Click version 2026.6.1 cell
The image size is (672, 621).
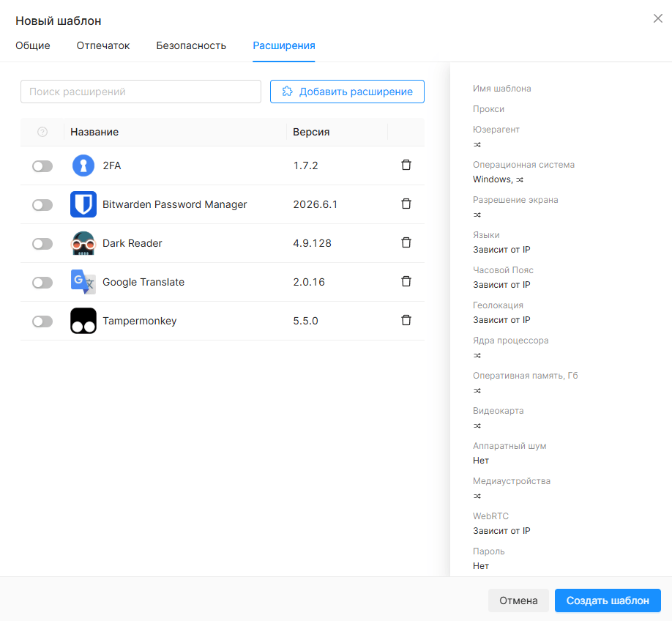tap(316, 204)
